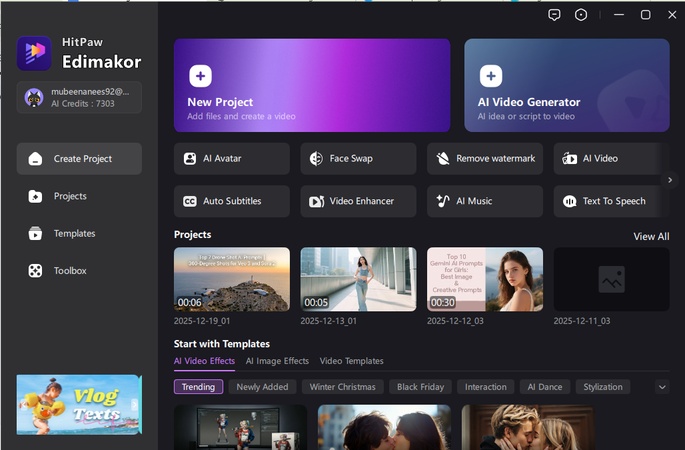Viewport: 685px width, 450px height.
Task: Show more tools with right arrow
Action: click(x=671, y=180)
